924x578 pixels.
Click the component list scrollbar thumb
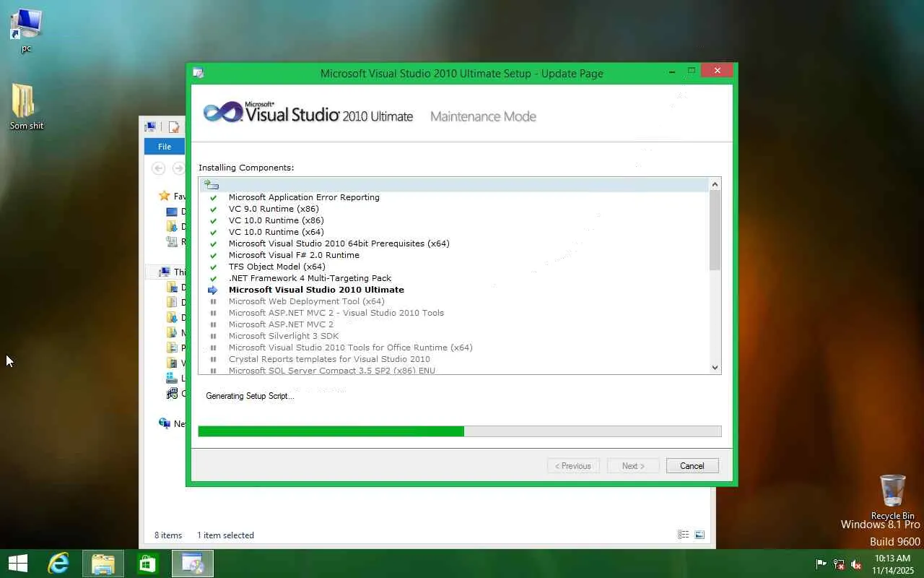[x=715, y=230]
